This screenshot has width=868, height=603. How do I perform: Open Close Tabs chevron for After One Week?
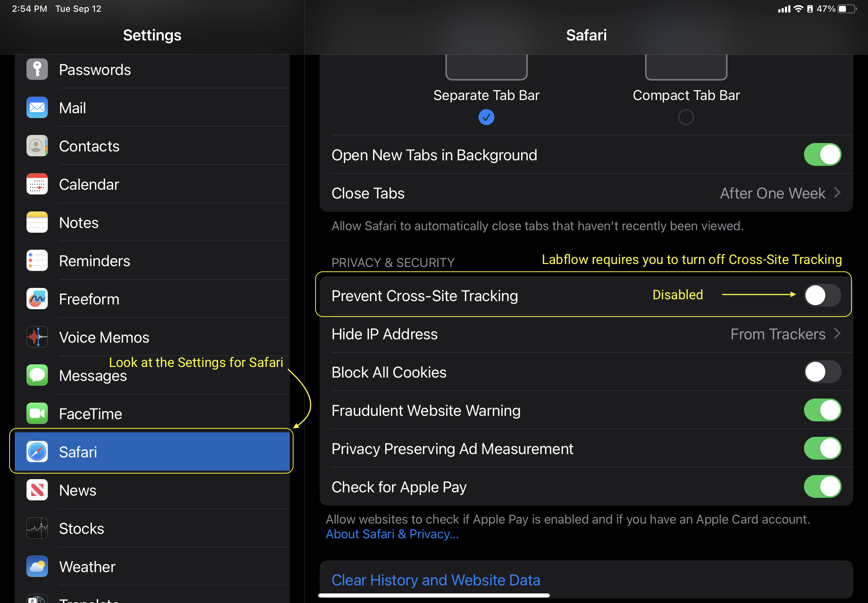[837, 193]
